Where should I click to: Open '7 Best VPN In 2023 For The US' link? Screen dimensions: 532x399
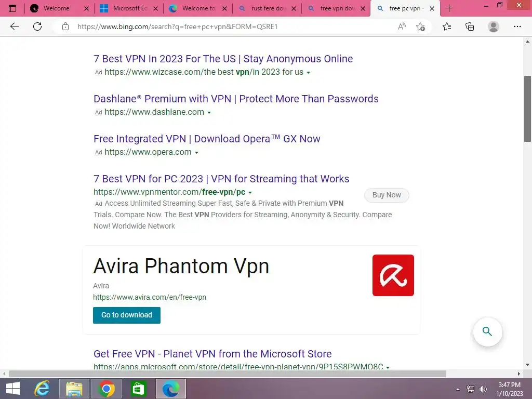click(x=223, y=59)
